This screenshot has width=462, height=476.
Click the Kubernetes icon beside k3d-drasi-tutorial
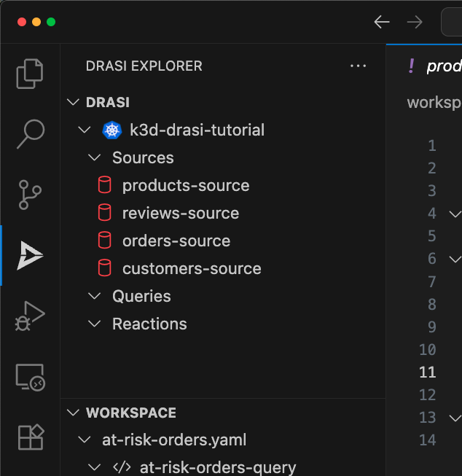(111, 130)
